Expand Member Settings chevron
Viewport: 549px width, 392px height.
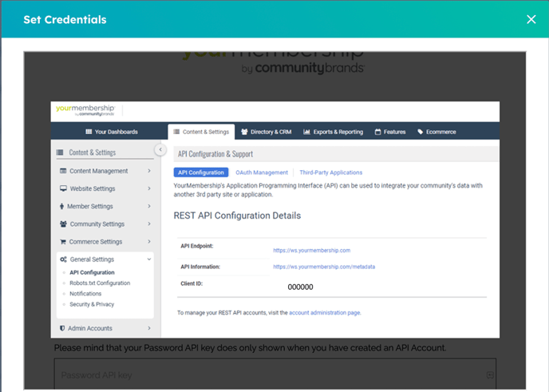[149, 206]
